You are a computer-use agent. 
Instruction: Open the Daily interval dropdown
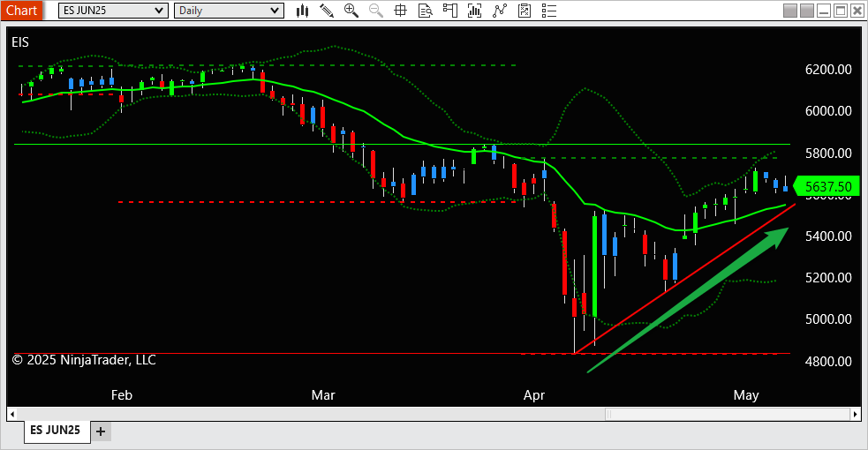pos(229,11)
